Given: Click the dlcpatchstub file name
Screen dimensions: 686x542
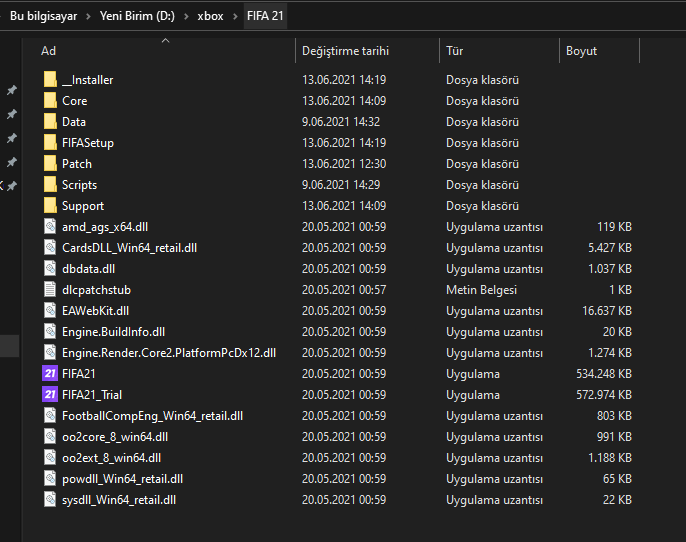Looking at the screenshot, I should point(96,290).
